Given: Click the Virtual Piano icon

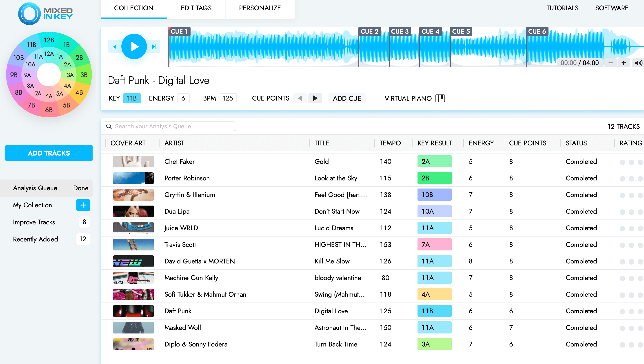Looking at the screenshot, I should (x=441, y=98).
